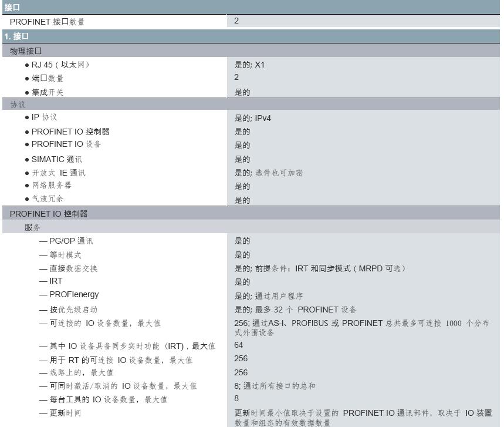
Task: Select "256" in the 用于 RT row
Action: coord(241,359)
